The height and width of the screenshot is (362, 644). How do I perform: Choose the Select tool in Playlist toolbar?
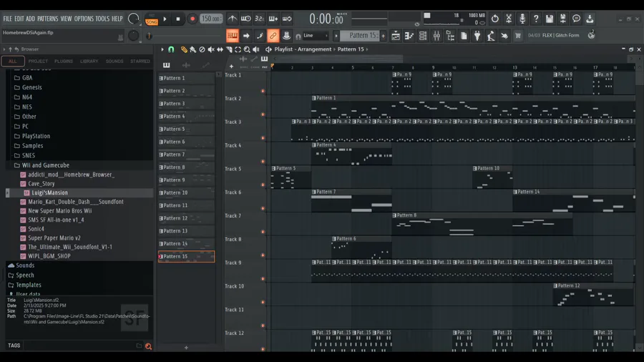(238, 49)
